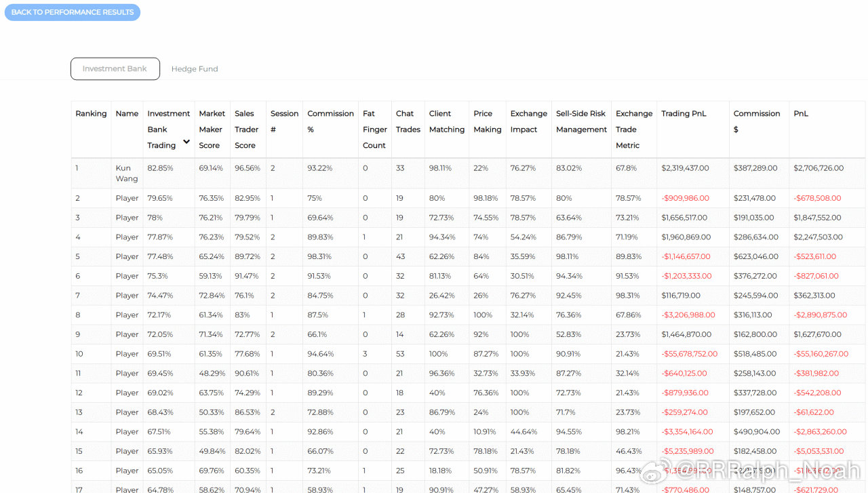Click Trading PnL -$5,235,989.00
868x493 pixels.
click(687, 452)
